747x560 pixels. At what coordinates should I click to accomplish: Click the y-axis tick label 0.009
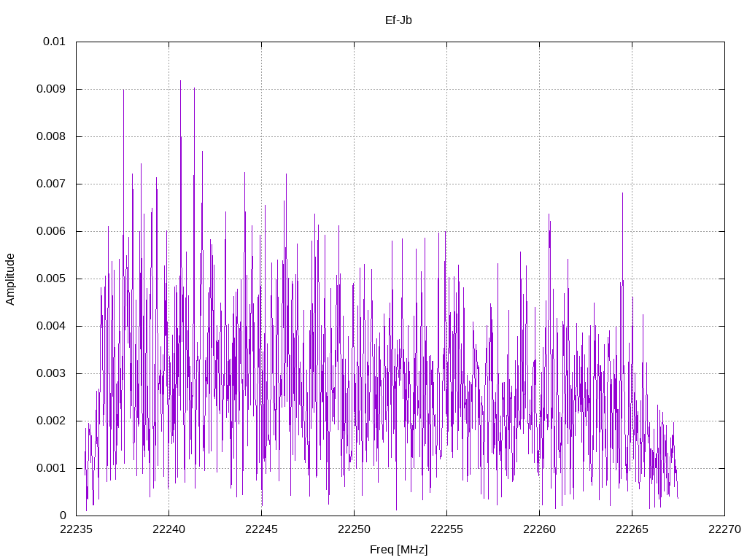click(x=52, y=89)
